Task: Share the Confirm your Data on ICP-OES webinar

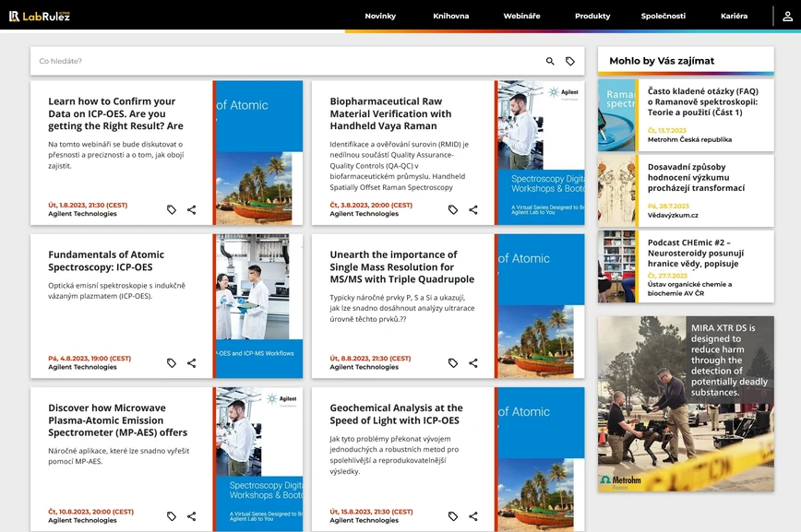Action: (192, 210)
